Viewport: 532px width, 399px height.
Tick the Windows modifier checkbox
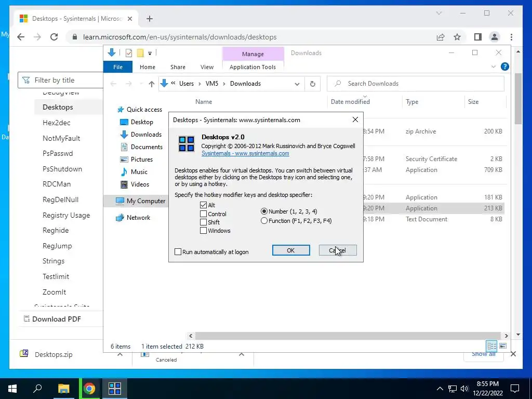[203, 231]
